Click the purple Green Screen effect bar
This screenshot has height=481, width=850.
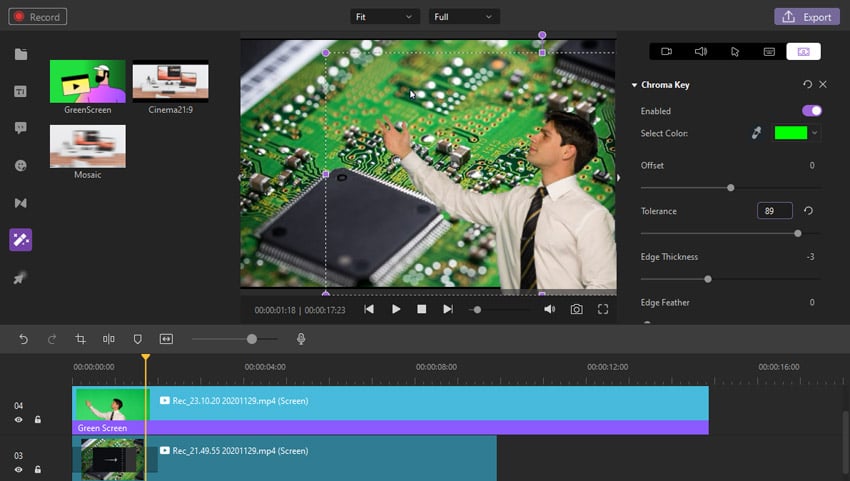point(390,428)
